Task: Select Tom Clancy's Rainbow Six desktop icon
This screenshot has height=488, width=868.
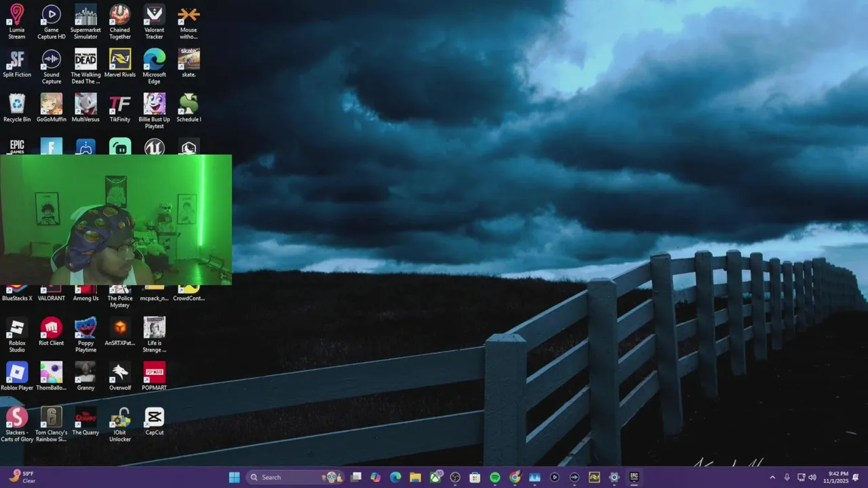Action: (x=52, y=424)
